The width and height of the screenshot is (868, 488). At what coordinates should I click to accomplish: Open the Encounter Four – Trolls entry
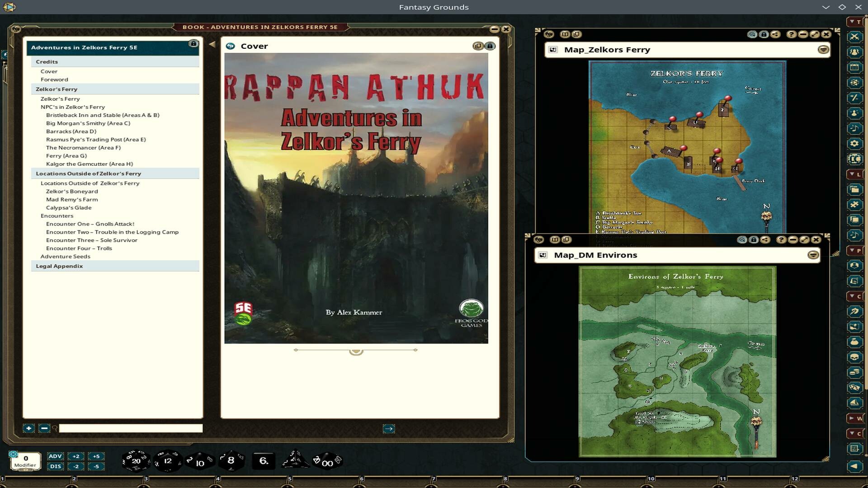(79, 248)
